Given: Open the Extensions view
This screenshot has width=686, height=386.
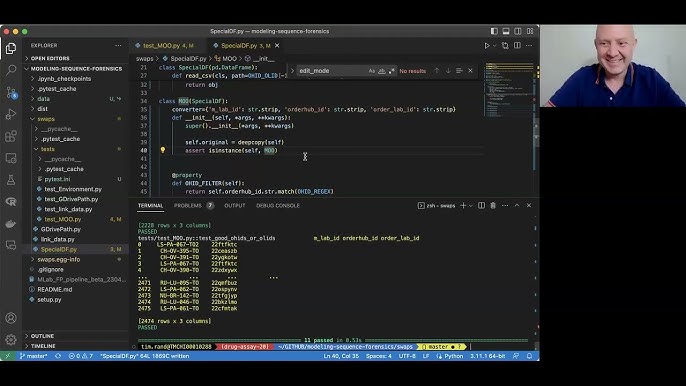Looking at the screenshot, I should [x=11, y=136].
